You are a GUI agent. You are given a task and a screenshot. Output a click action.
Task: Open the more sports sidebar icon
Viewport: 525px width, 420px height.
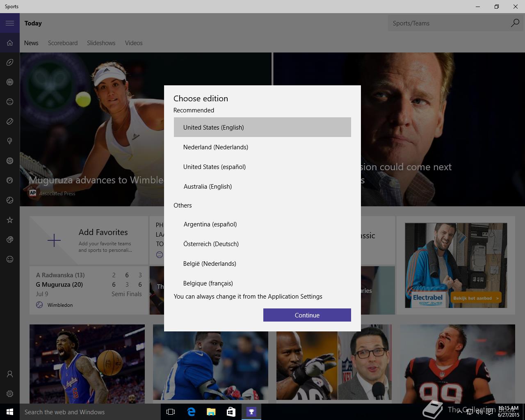click(x=10, y=240)
